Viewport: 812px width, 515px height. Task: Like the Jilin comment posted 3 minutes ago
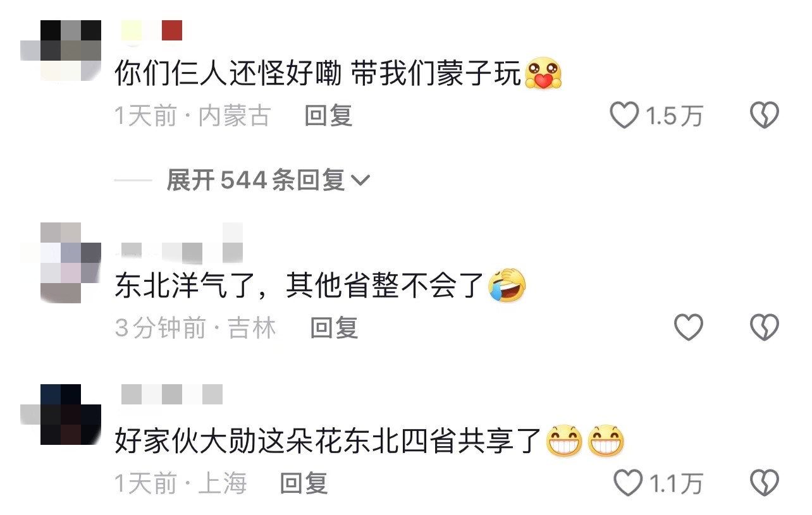tap(688, 327)
